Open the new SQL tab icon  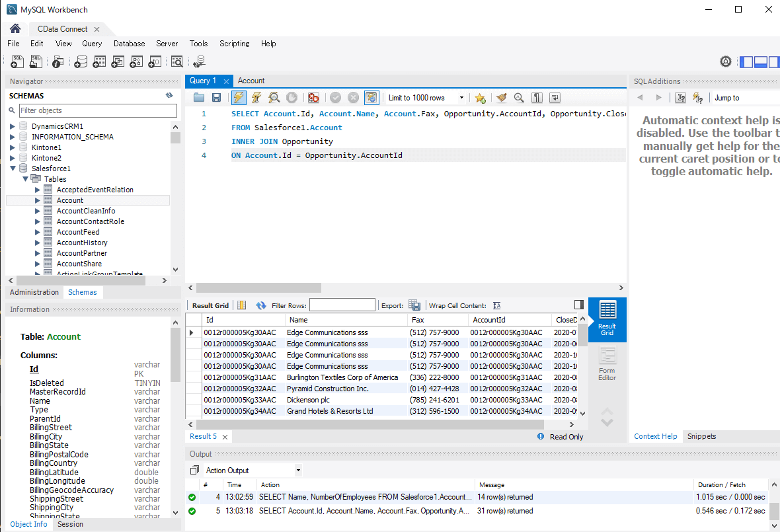pyautogui.click(x=18, y=62)
